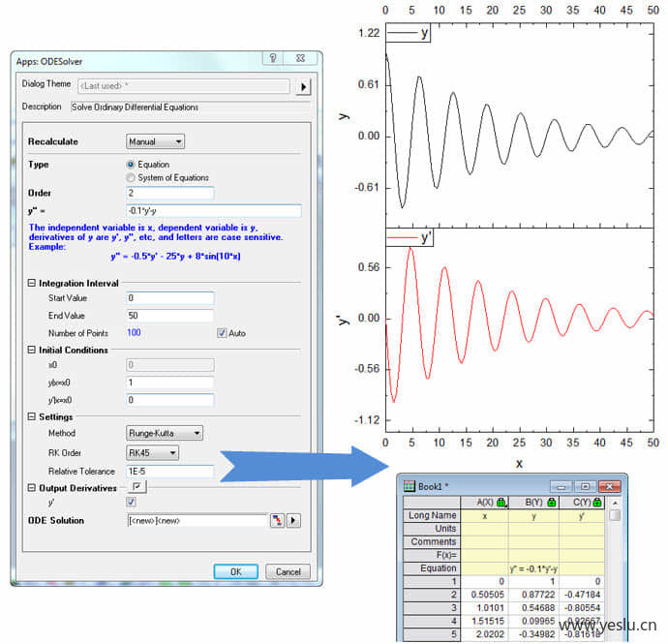Click the Cancel button
Image resolution: width=668 pixels, height=644 pixels.
click(288, 571)
